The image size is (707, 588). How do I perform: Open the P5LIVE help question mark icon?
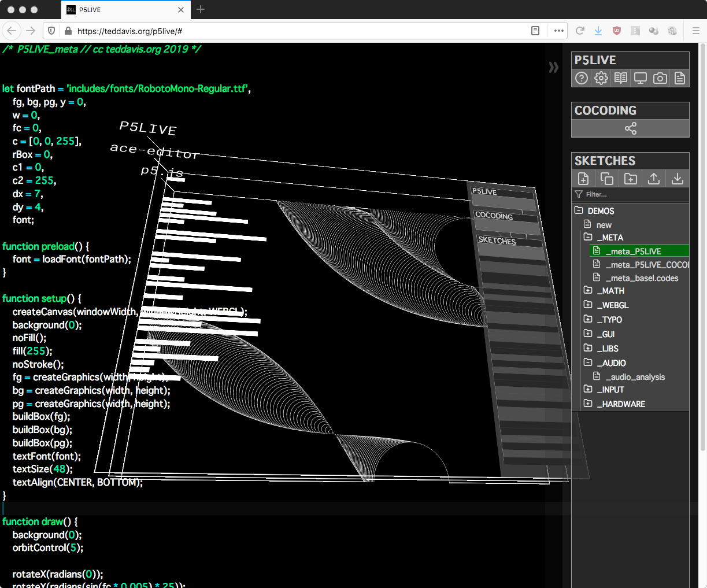click(582, 78)
